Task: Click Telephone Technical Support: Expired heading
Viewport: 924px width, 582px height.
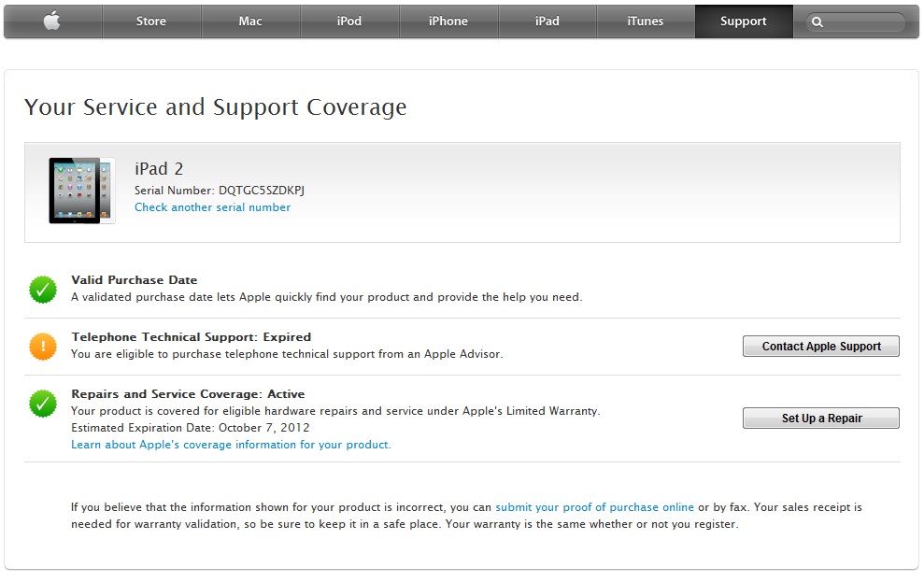Action: [x=192, y=337]
